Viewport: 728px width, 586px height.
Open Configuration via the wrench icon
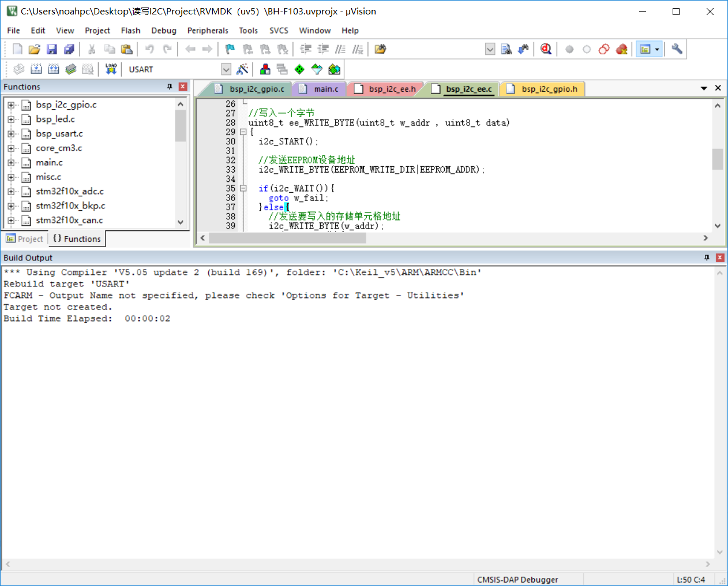(x=677, y=49)
